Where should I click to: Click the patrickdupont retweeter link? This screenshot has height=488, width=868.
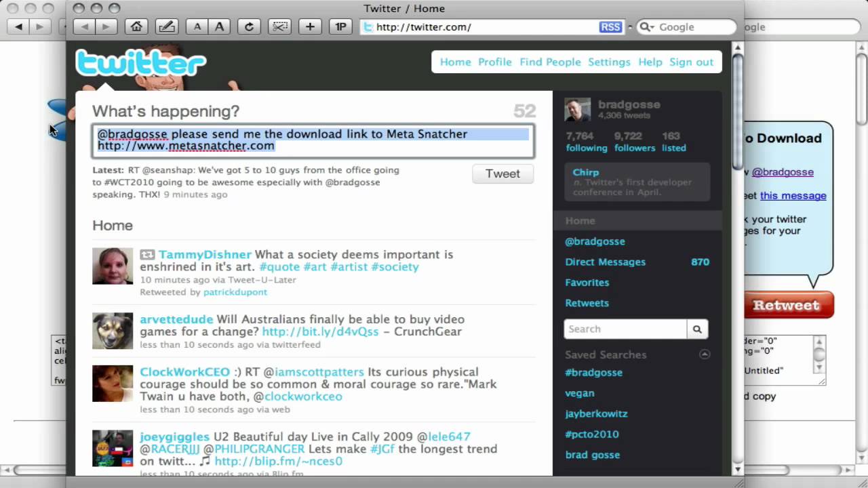tap(235, 291)
